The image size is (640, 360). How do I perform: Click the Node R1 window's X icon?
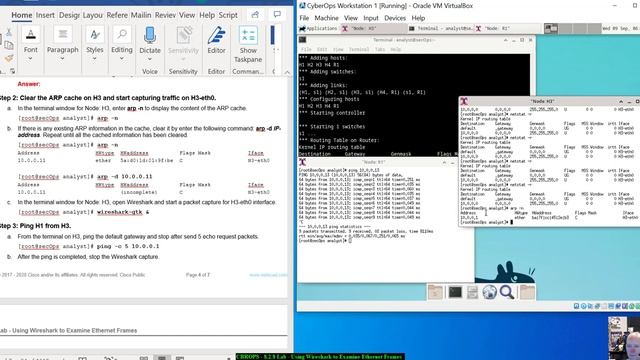pyautogui.click(x=302, y=162)
